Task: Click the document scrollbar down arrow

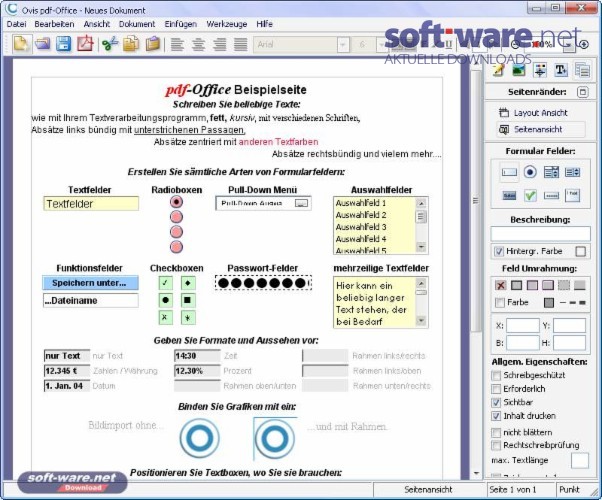Action: 476,474
